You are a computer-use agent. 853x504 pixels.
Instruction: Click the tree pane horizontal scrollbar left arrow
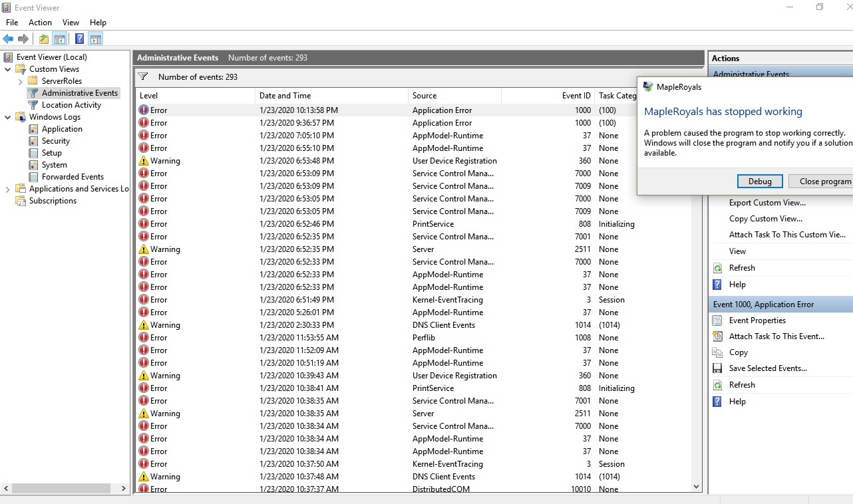6,488
